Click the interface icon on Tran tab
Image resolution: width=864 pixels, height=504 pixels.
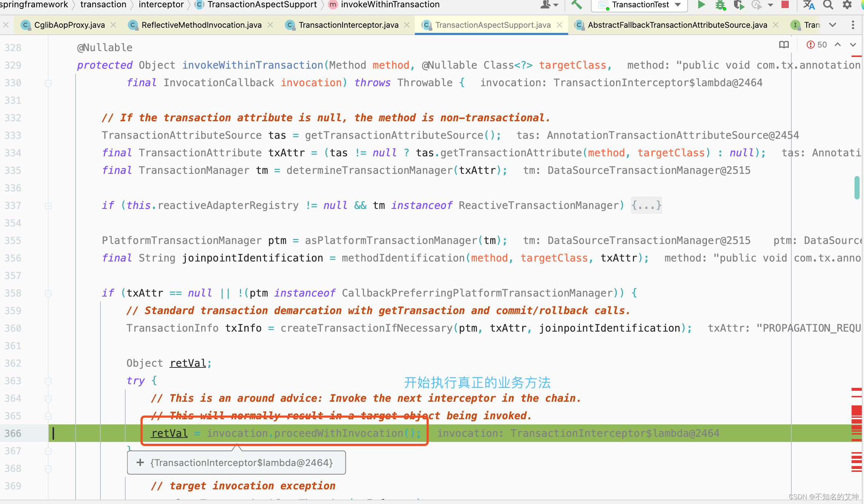(x=795, y=25)
